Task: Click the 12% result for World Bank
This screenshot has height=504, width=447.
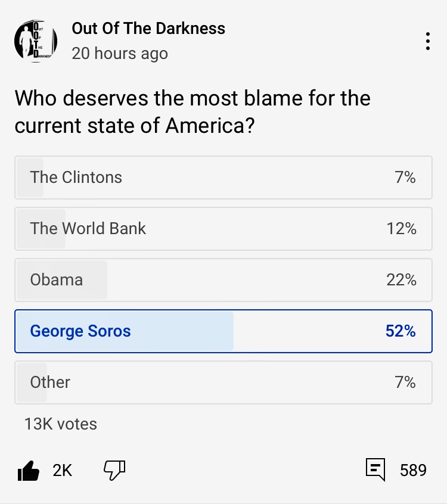Action: pyautogui.click(x=401, y=229)
